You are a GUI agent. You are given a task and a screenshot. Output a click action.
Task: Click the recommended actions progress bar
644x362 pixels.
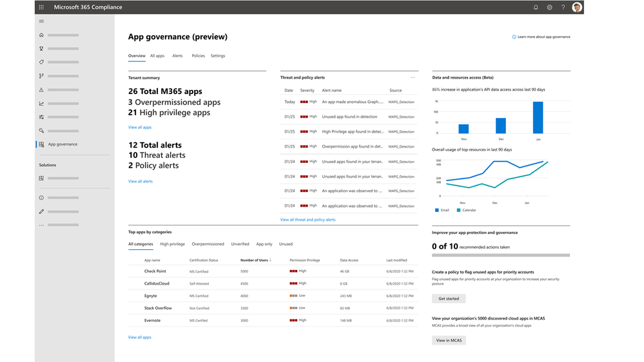(501, 255)
